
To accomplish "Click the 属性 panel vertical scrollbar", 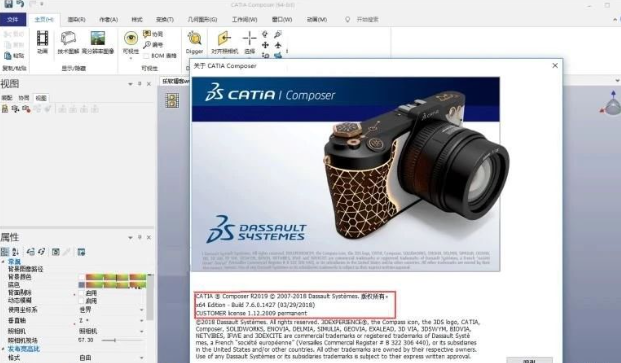I will pos(150,297).
